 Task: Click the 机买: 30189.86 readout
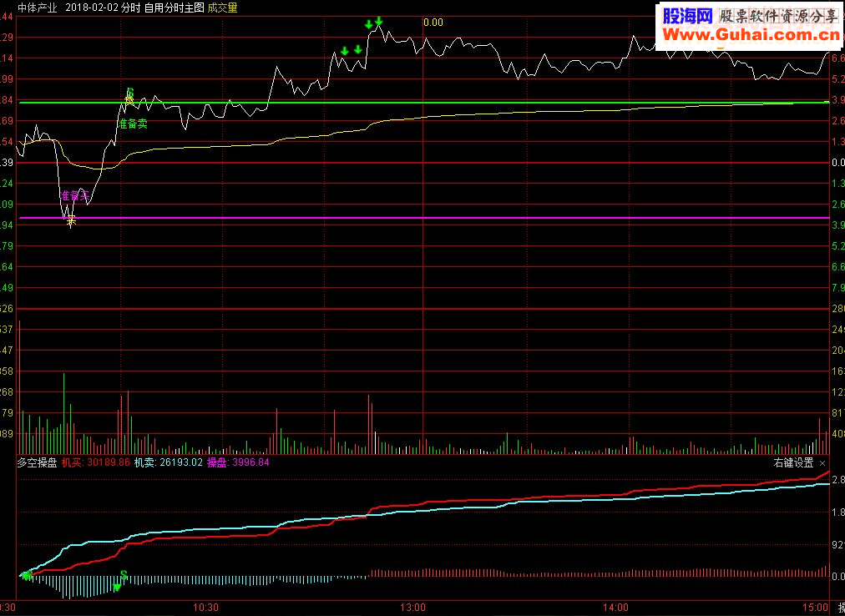tap(95, 462)
